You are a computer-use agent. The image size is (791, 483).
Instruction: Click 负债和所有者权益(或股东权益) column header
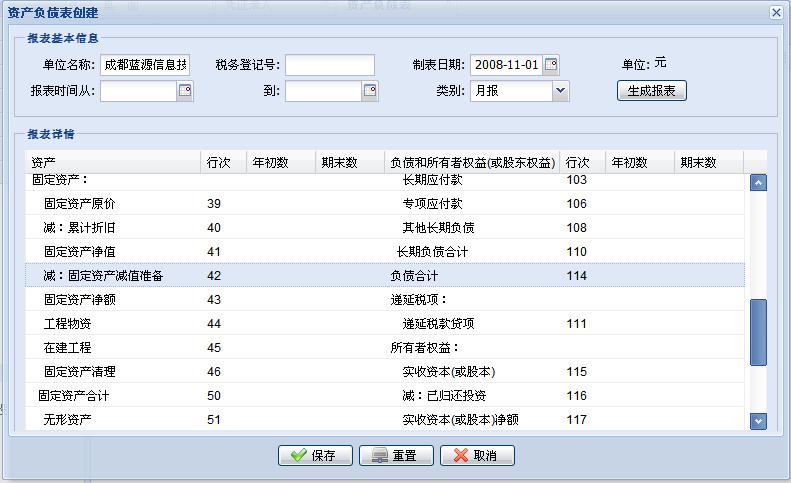point(472,163)
